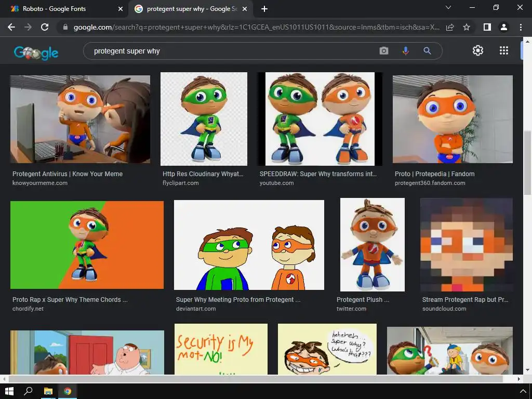The height and width of the screenshot is (399, 532).
Task: Click the twitter.com source link
Action: tap(351, 309)
